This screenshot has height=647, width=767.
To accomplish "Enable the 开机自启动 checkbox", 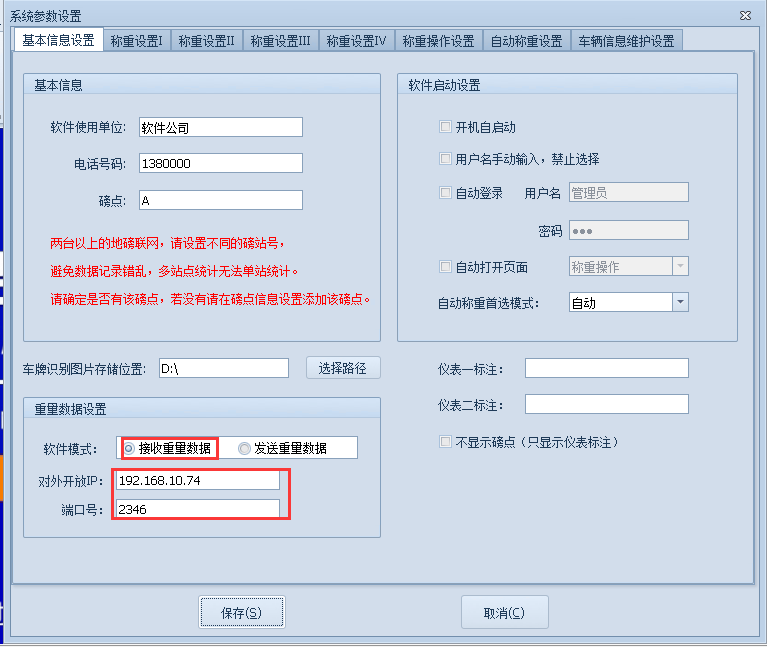I will 446,128.
